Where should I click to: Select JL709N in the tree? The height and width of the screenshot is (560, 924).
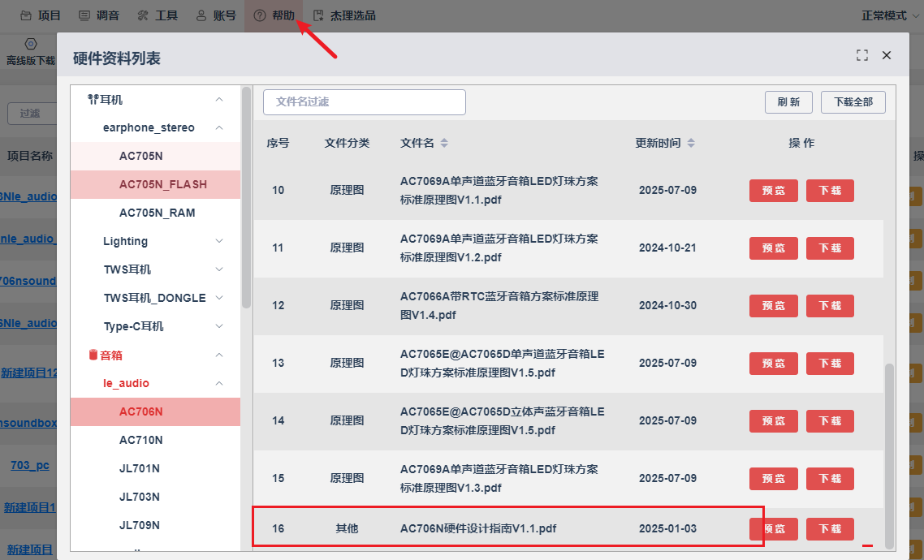(156, 524)
